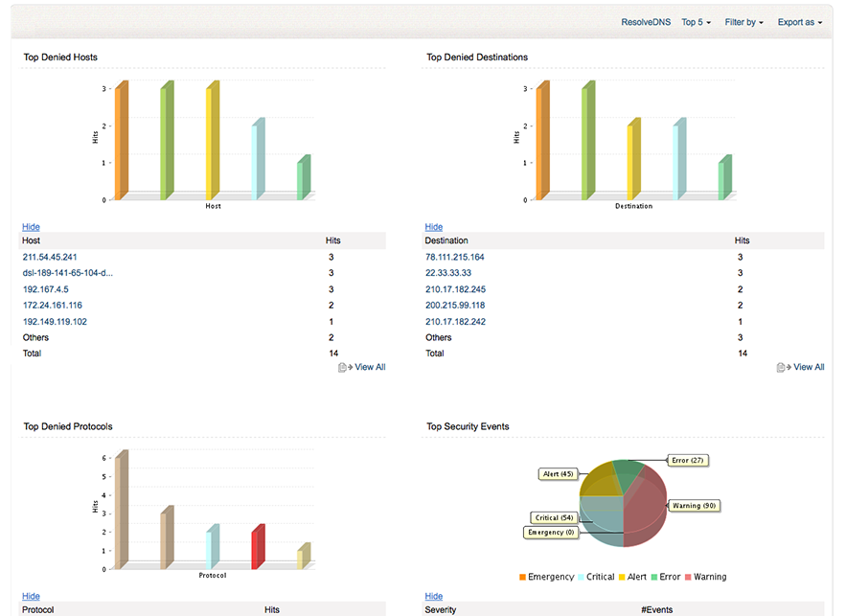Open the Top 5 dropdown
The width and height of the screenshot is (846, 616).
(696, 22)
